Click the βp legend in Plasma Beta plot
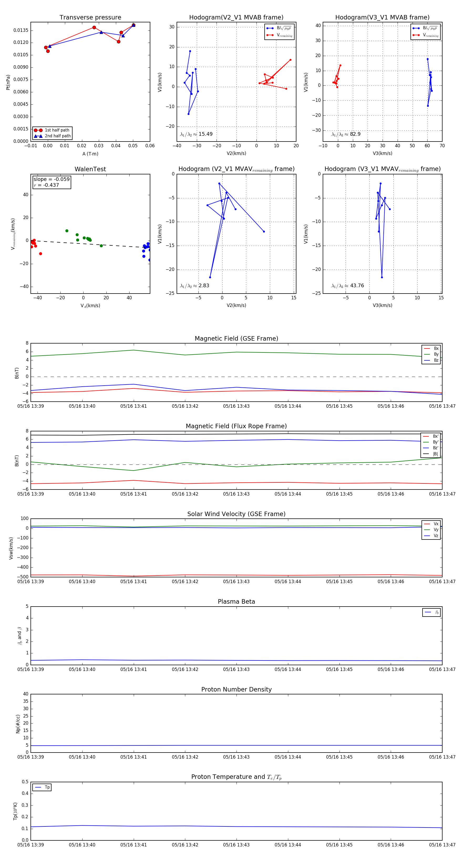 (x=431, y=612)
